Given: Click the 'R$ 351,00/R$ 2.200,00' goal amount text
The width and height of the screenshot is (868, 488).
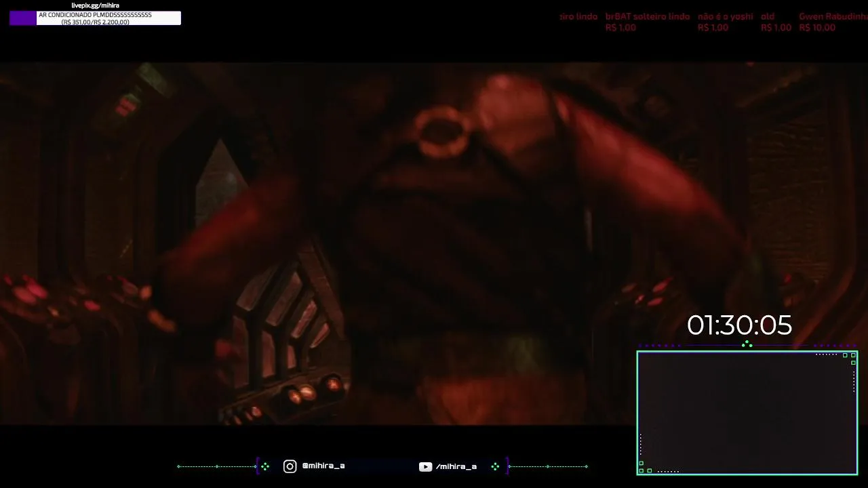Looking at the screenshot, I should 95,22.
